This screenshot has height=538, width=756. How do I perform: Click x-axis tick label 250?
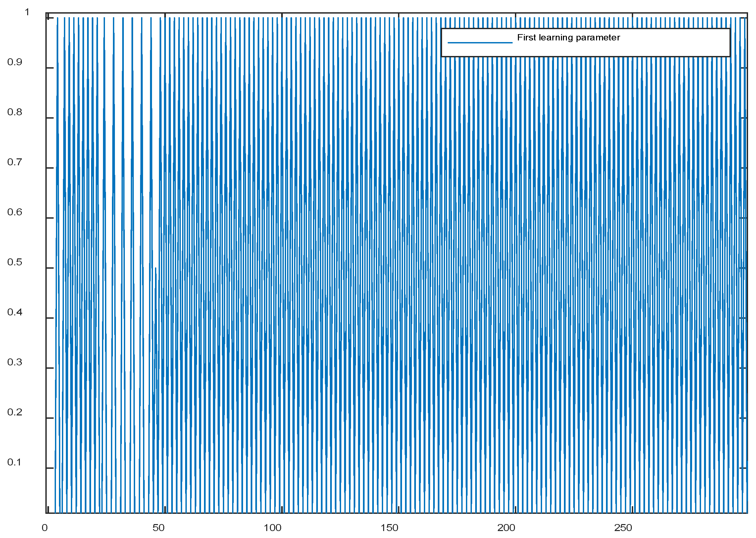click(x=623, y=528)
